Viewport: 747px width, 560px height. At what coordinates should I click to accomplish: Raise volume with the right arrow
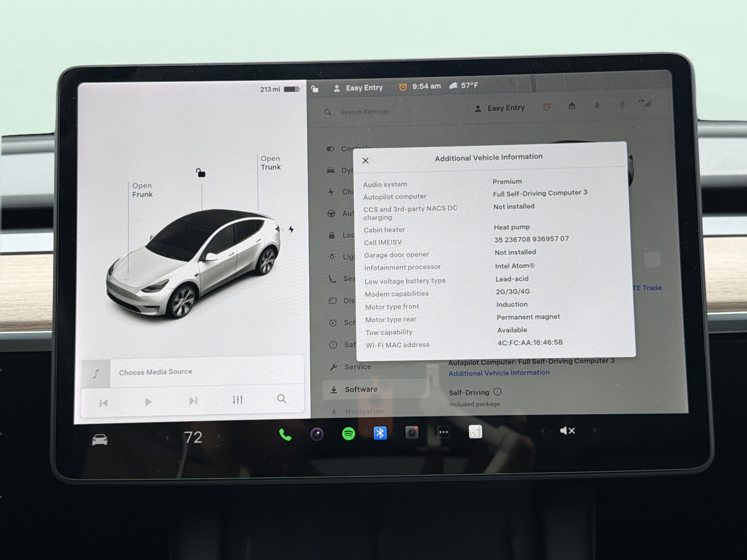coord(594,430)
